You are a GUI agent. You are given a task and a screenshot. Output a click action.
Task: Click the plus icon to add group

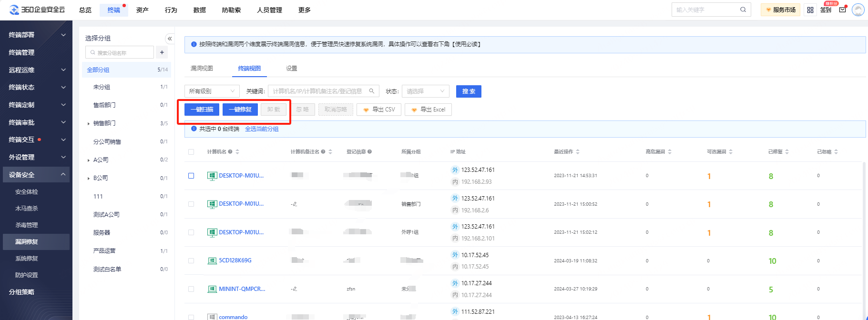[162, 52]
